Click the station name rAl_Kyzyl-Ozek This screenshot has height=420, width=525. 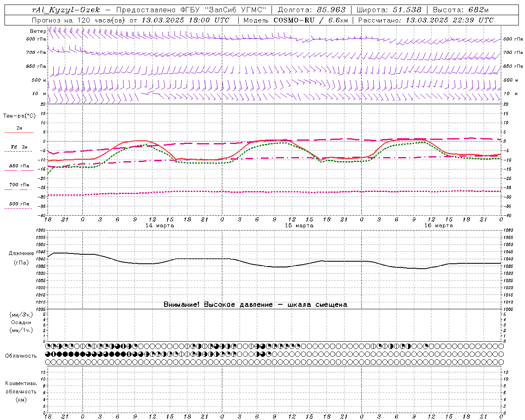66,10
